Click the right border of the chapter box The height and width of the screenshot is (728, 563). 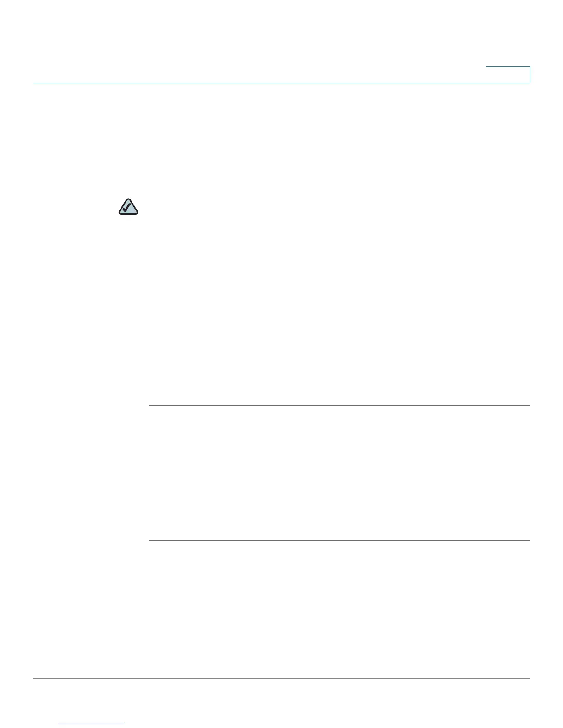[530, 74]
